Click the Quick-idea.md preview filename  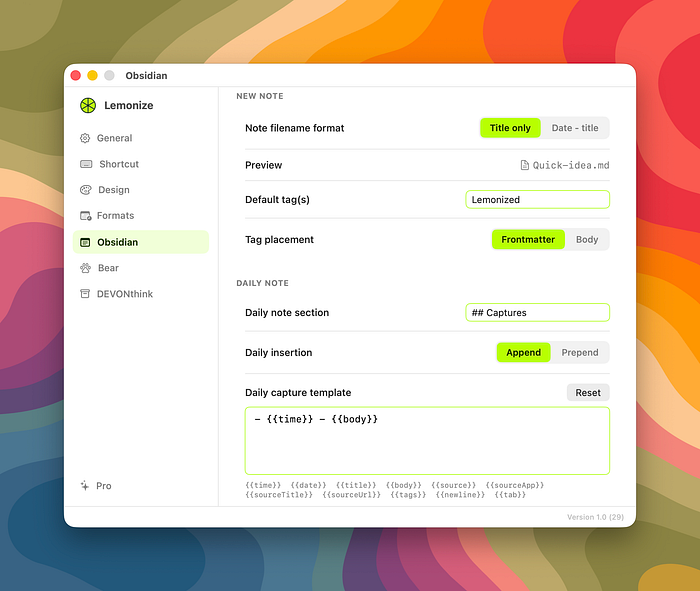coord(571,165)
